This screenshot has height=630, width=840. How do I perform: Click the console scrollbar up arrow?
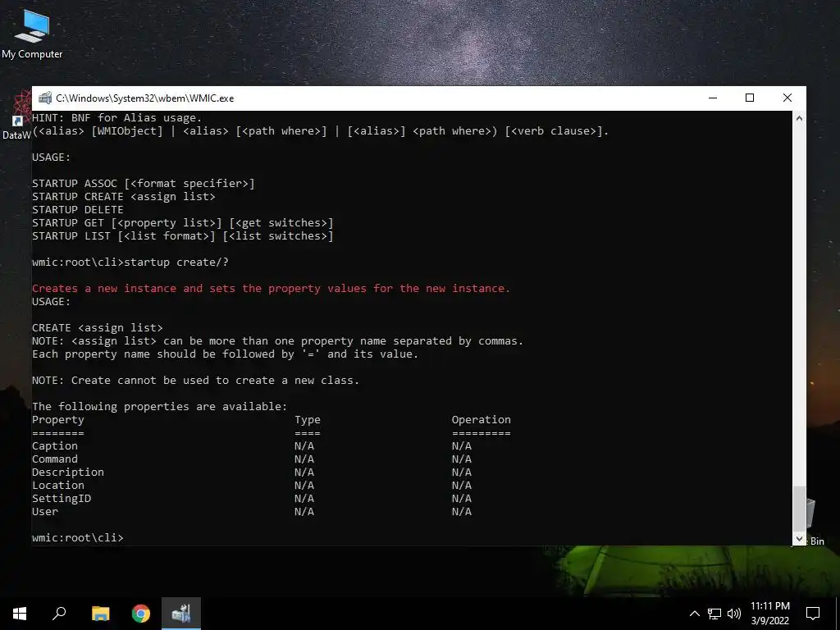tap(799, 118)
